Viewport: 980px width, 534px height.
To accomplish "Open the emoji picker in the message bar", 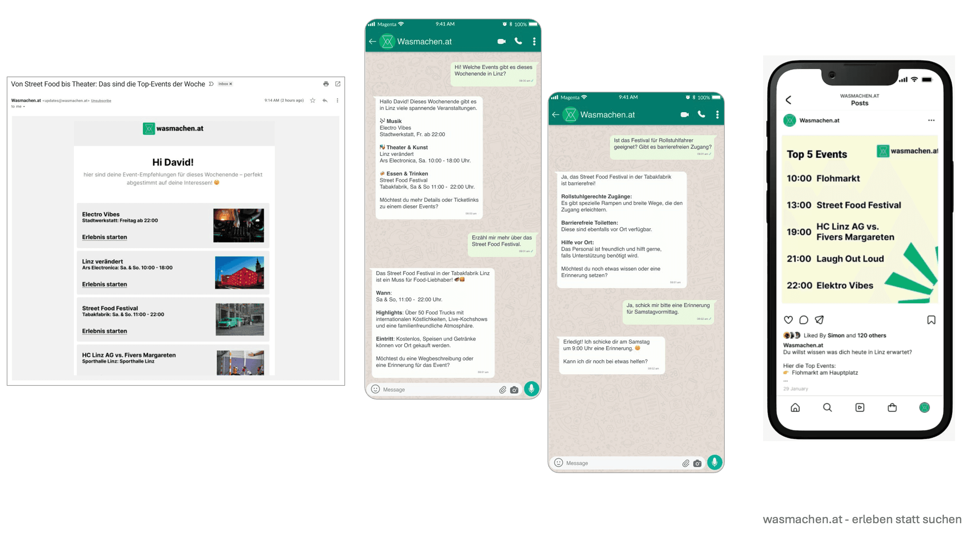I will click(x=375, y=389).
